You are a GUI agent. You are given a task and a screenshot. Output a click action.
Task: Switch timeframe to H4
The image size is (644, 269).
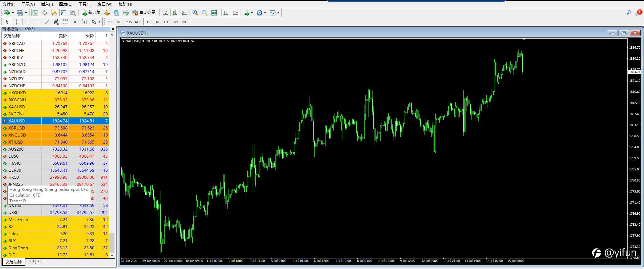(157, 22)
